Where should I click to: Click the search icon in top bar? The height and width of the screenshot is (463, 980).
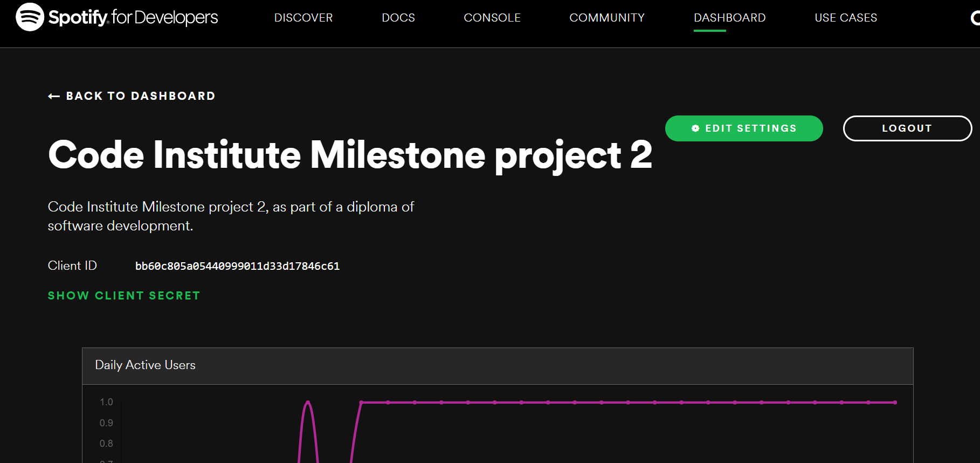pyautogui.click(x=975, y=18)
